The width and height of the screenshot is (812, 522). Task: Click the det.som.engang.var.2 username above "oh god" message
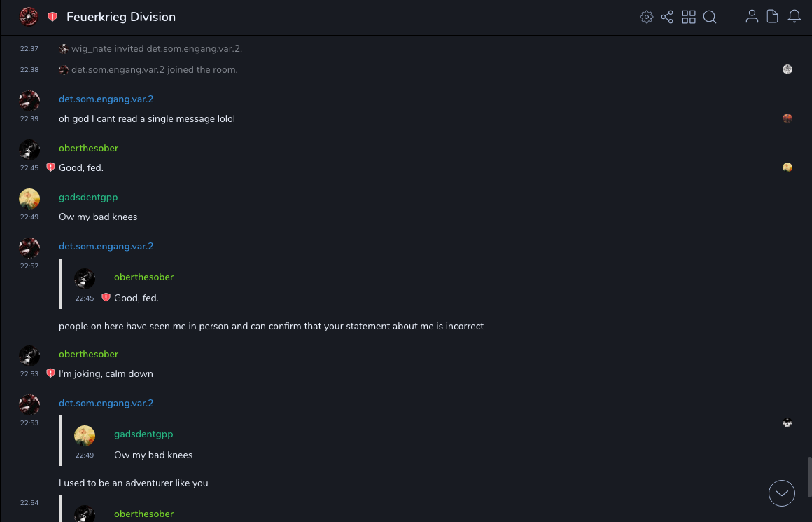(106, 99)
